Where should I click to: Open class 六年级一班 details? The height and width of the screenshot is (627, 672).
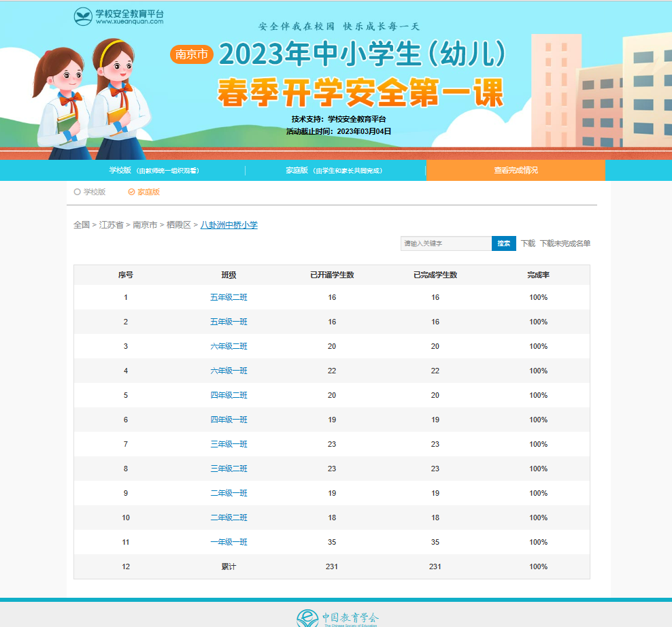(229, 371)
